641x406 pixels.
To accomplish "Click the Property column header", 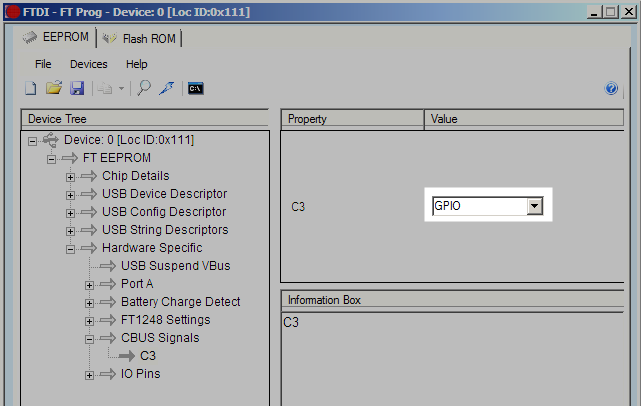I will 352,119.
